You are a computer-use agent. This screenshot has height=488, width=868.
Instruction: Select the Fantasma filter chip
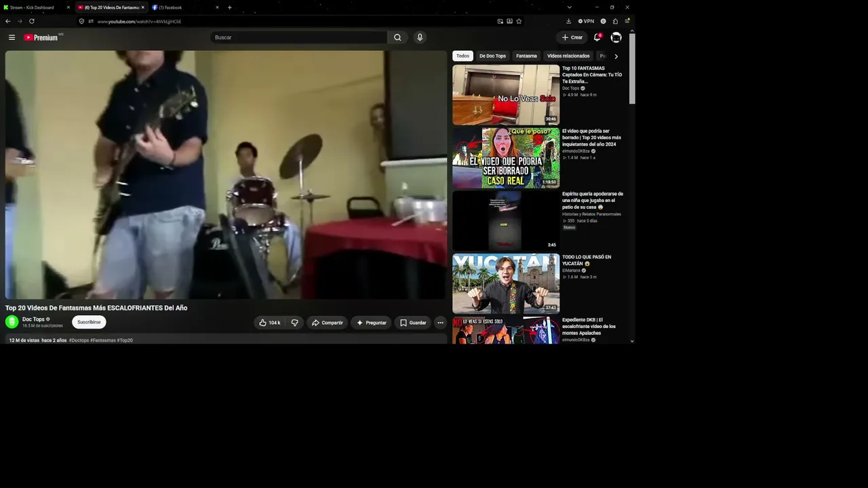tap(526, 56)
